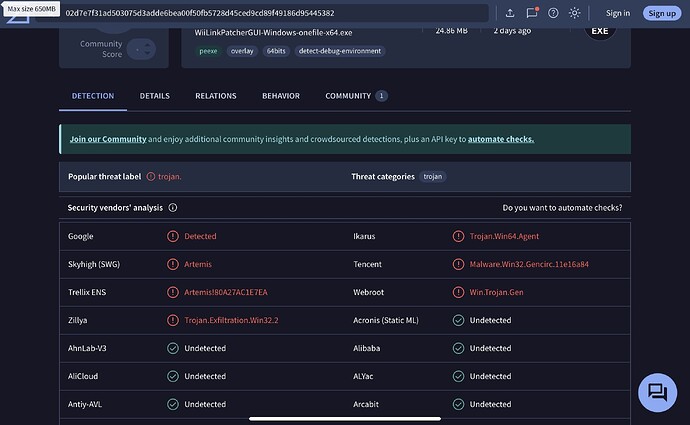Click the alert icon beside Google Detected
The height and width of the screenshot is (425, 690).
173,237
